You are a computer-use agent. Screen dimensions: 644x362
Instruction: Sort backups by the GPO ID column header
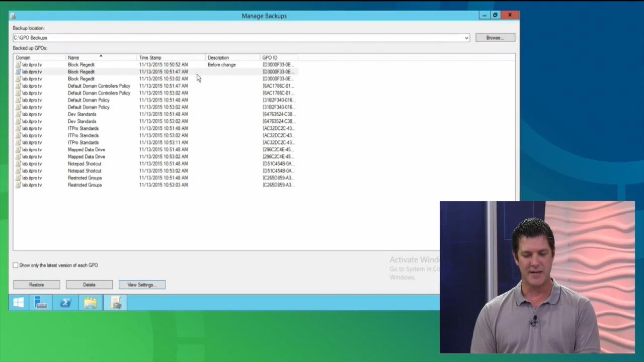pyautogui.click(x=279, y=58)
